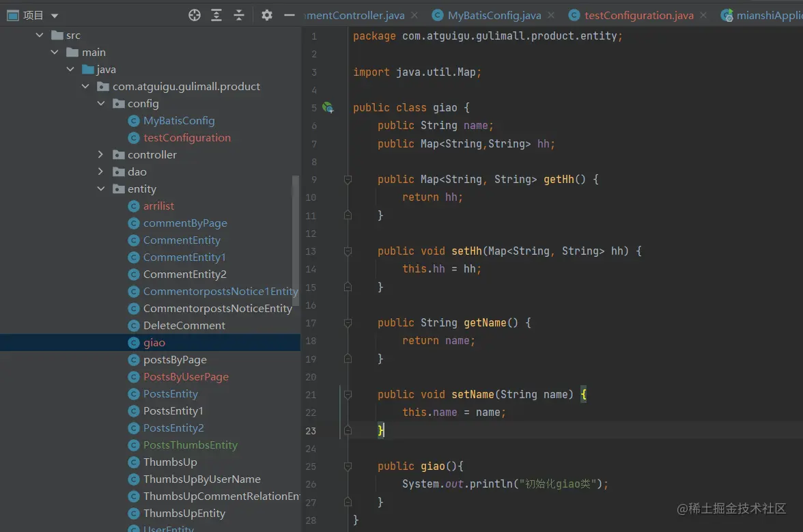Select the postsByPage class
Image resolution: width=803 pixels, height=532 pixels.
pyautogui.click(x=175, y=360)
